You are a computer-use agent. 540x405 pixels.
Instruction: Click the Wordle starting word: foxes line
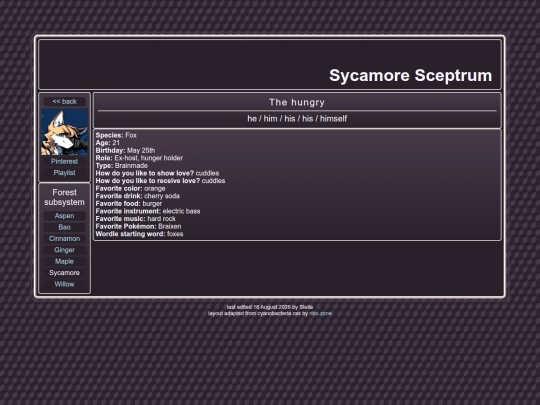pos(139,234)
